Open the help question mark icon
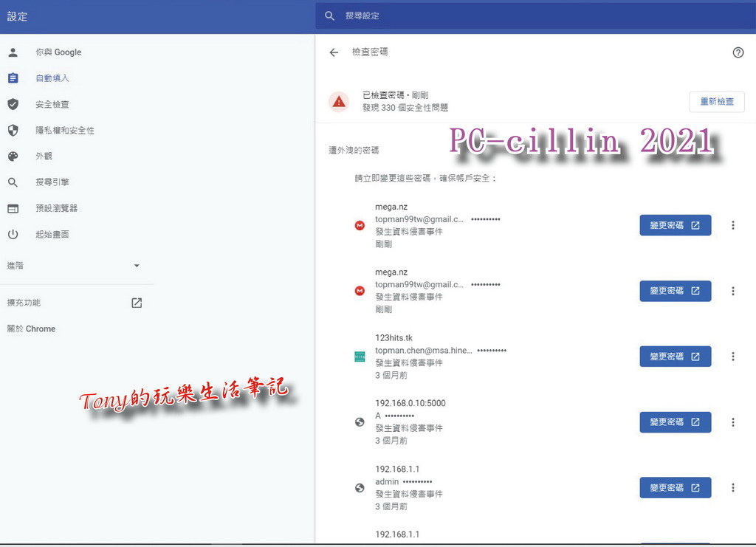Viewport: 756px width, 547px height. (x=738, y=52)
